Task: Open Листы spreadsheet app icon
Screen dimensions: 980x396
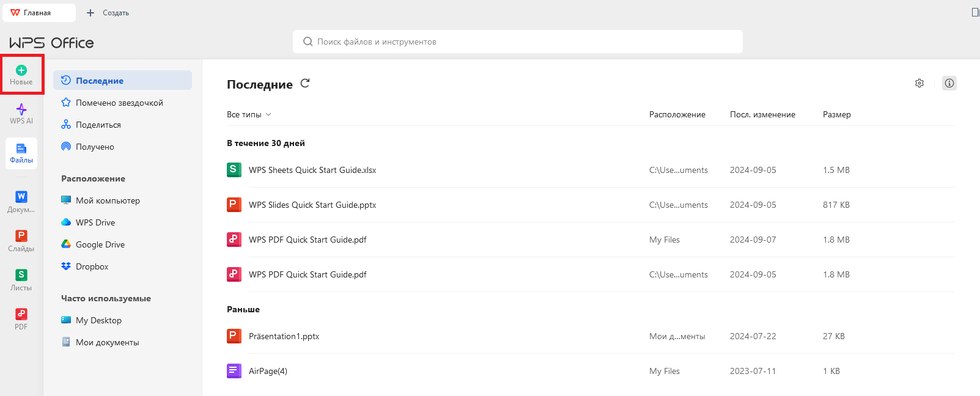Action: (x=21, y=279)
